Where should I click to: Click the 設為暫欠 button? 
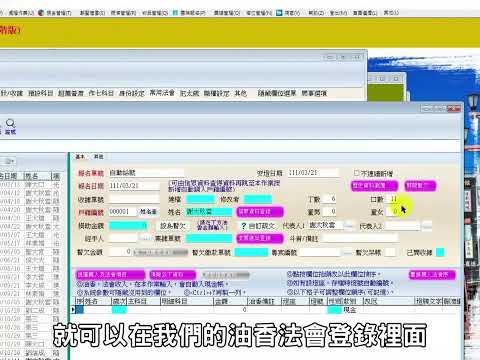coord(173,226)
